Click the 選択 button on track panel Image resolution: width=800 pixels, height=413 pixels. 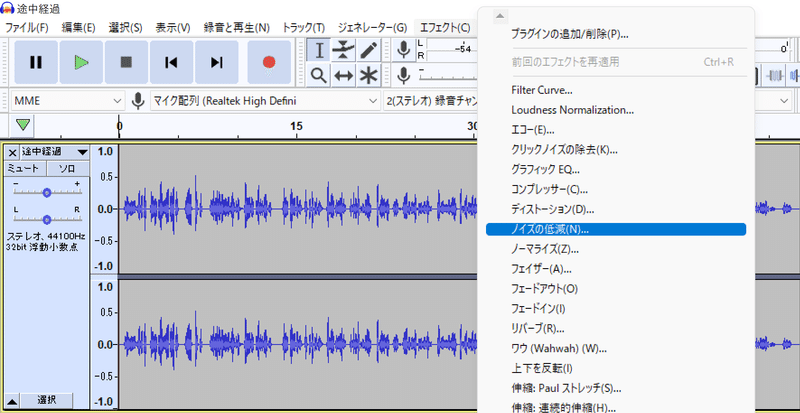(x=46, y=400)
